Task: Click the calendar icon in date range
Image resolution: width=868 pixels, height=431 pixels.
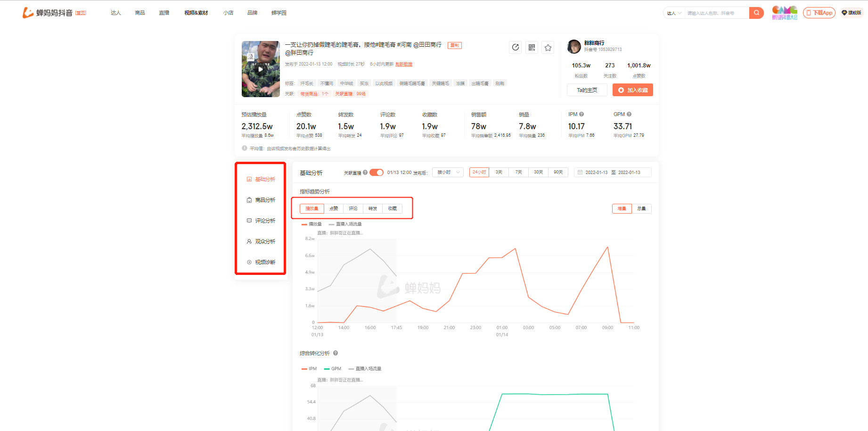Action: click(580, 173)
